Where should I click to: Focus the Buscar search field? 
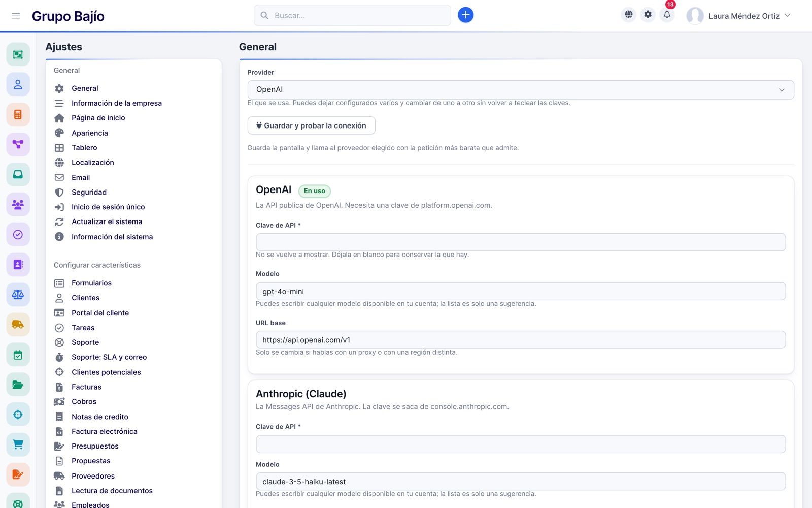(352, 15)
